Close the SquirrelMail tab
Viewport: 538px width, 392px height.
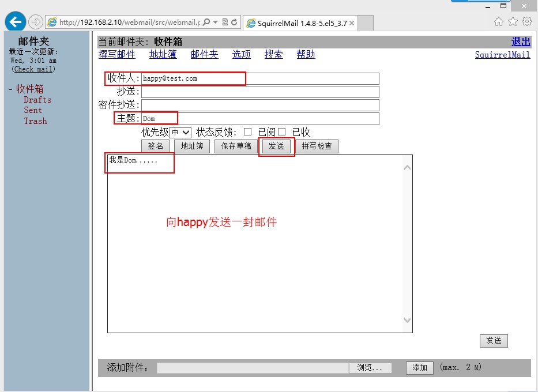[352, 23]
